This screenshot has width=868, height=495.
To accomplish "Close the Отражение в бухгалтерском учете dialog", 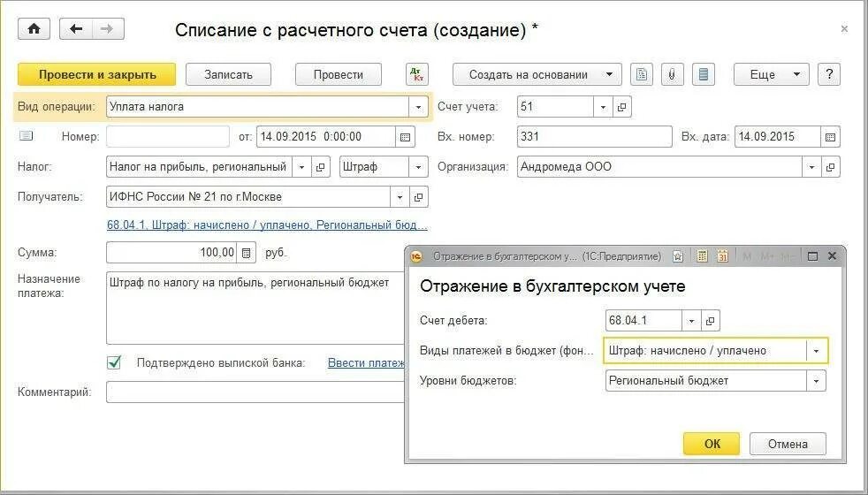I will point(832,255).
